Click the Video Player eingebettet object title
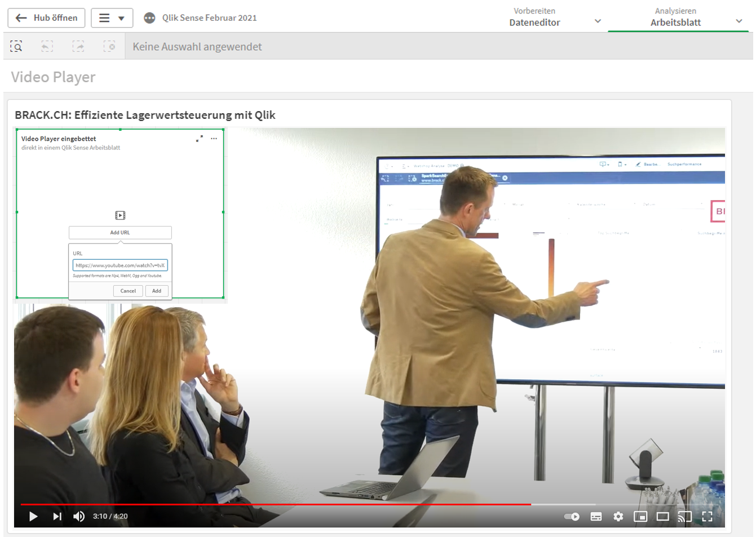Image resolution: width=756 pixels, height=537 pixels. point(59,139)
